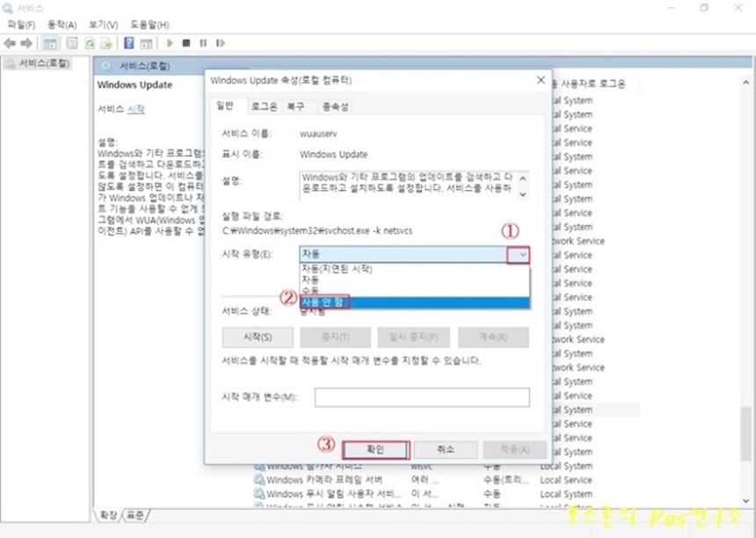The image size is (756, 538).
Task: Click the 서비스 시작 link
Action: pyautogui.click(x=136, y=109)
